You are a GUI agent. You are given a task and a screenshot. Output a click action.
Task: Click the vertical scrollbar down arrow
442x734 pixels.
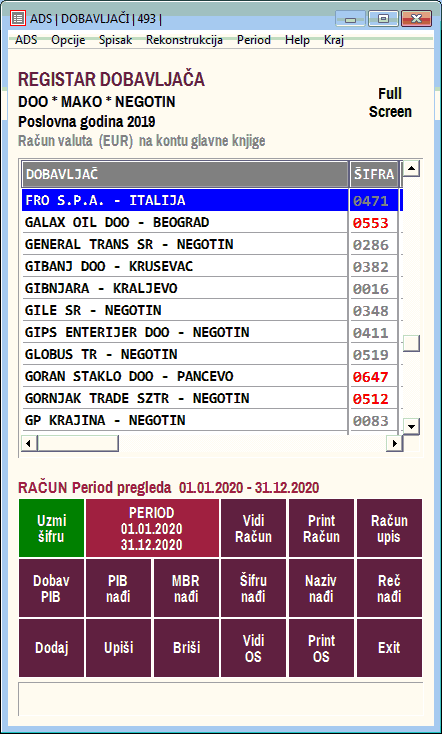pos(412,426)
